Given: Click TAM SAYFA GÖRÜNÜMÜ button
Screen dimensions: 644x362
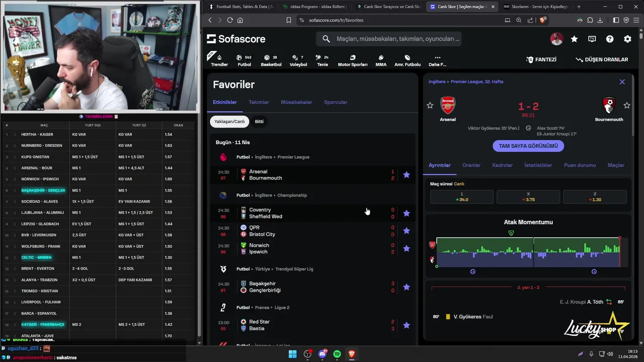Looking at the screenshot, I should click(x=528, y=146).
